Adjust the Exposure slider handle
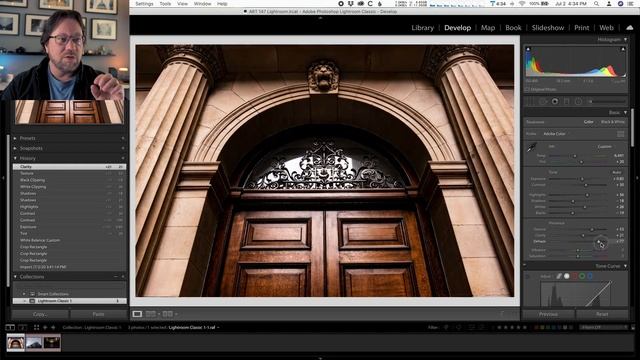The height and width of the screenshot is (360, 640). pos(582,179)
